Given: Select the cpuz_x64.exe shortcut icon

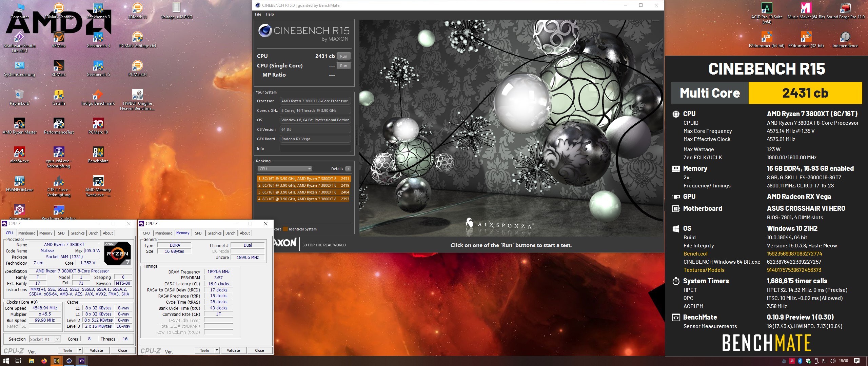Looking at the screenshot, I should [x=59, y=157].
